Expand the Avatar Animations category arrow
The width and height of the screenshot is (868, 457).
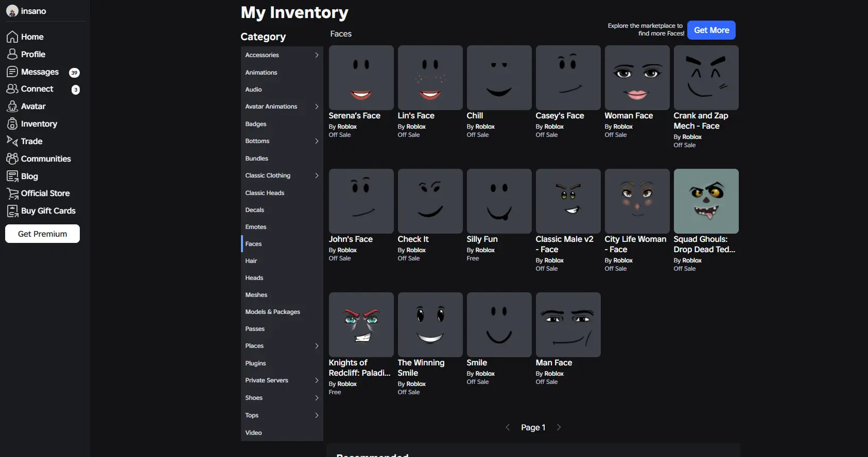(x=317, y=107)
